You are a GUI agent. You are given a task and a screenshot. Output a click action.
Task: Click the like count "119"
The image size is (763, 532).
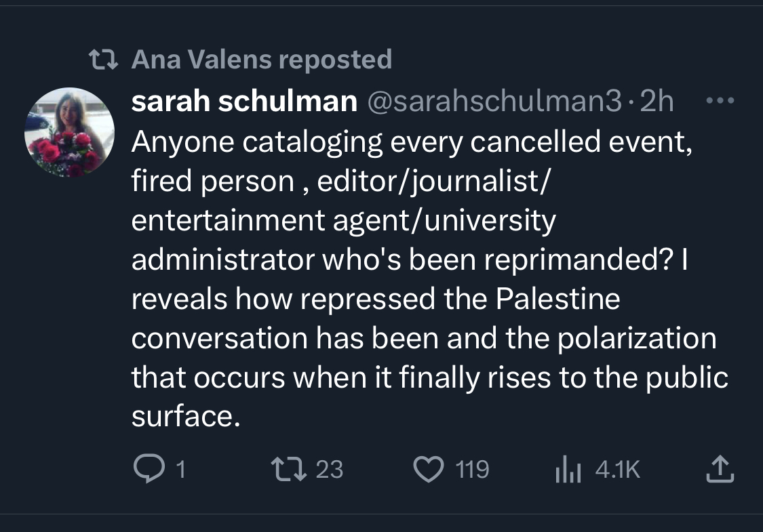pos(472,469)
